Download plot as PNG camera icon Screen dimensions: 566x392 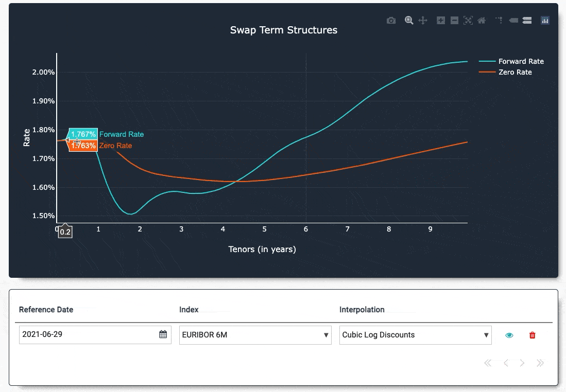coord(391,21)
